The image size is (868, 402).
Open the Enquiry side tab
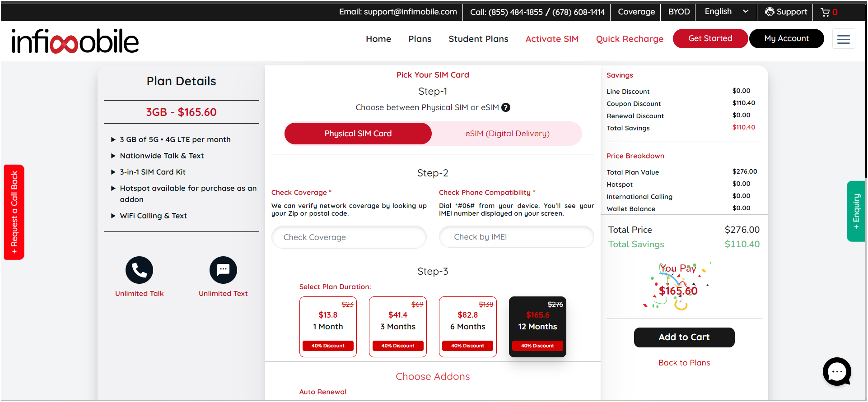click(856, 211)
